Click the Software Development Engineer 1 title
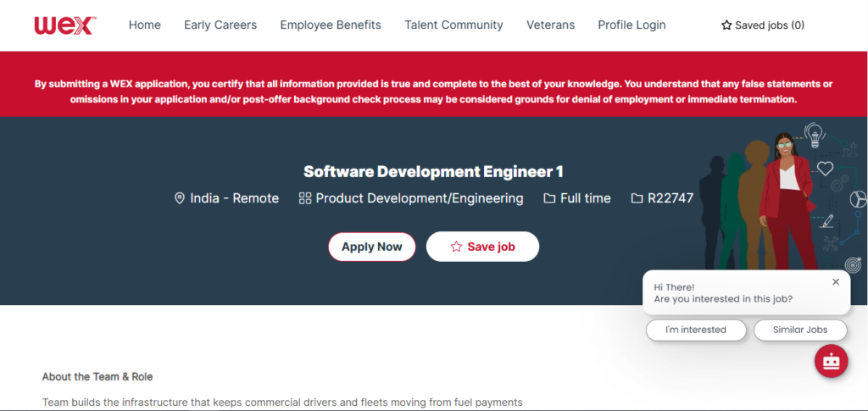Image resolution: width=868 pixels, height=411 pixels. click(433, 171)
